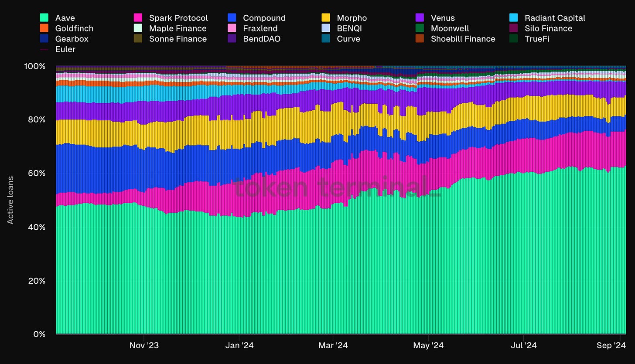Viewport: 635px width, 364px height.
Task: Toggle the Aave series label
Action: 65,18
